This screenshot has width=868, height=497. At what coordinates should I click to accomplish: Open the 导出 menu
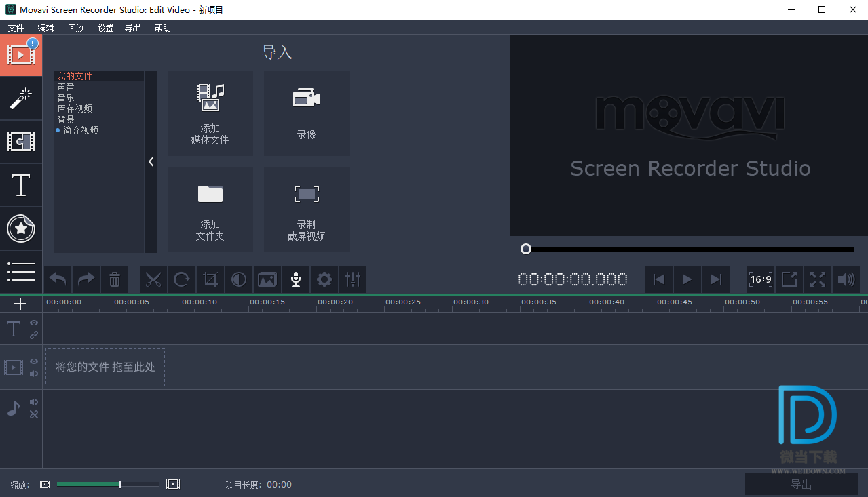click(x=132, y=28)
